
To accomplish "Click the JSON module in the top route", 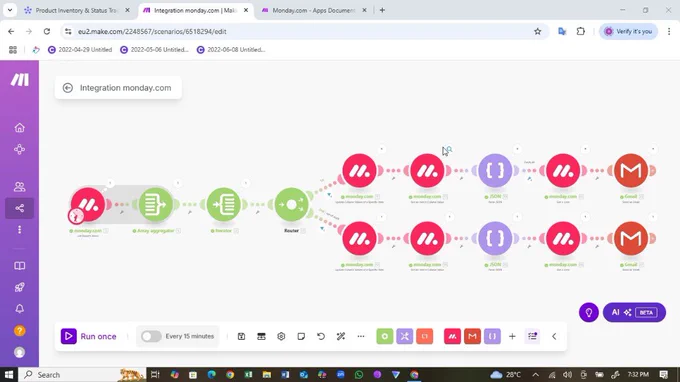I will [495, 170].
